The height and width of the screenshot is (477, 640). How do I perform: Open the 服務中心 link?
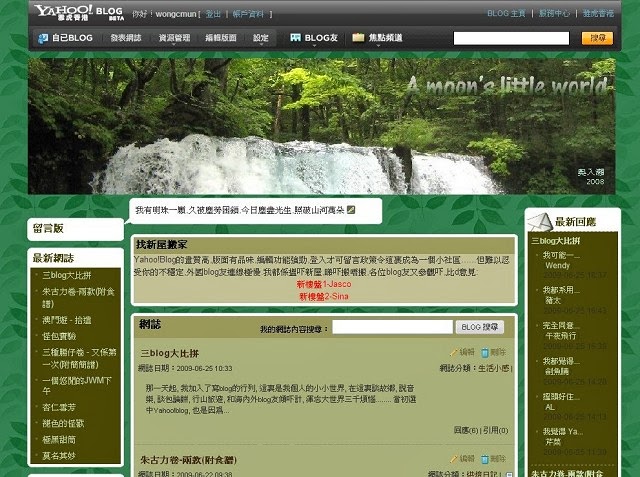554,13
